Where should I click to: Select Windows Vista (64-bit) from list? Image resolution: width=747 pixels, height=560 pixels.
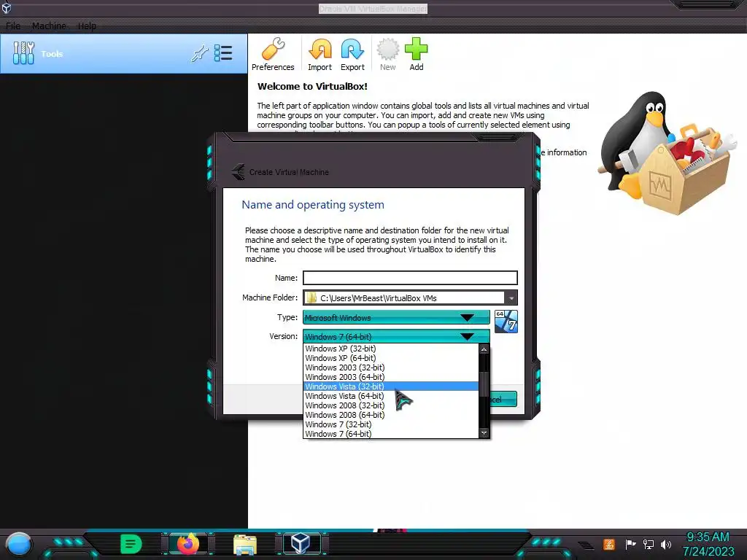click(391, 396)
